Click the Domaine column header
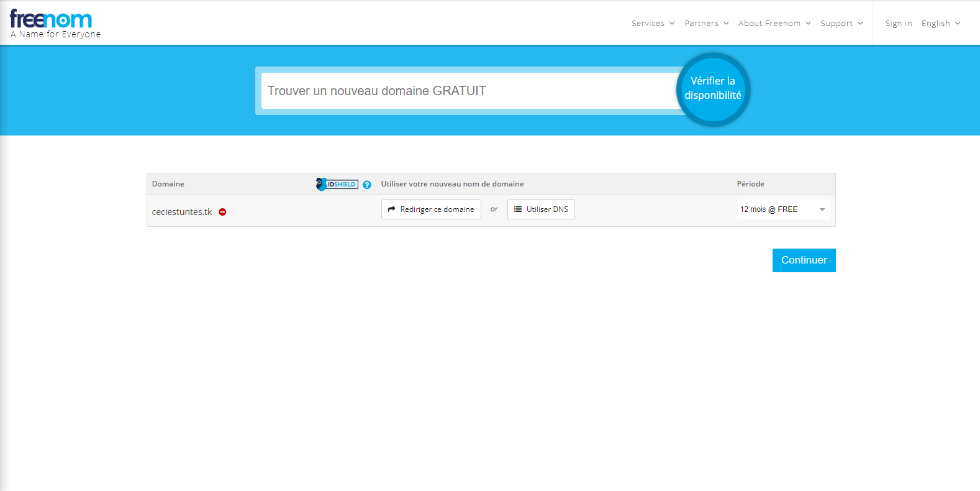 tap(168, 184)
